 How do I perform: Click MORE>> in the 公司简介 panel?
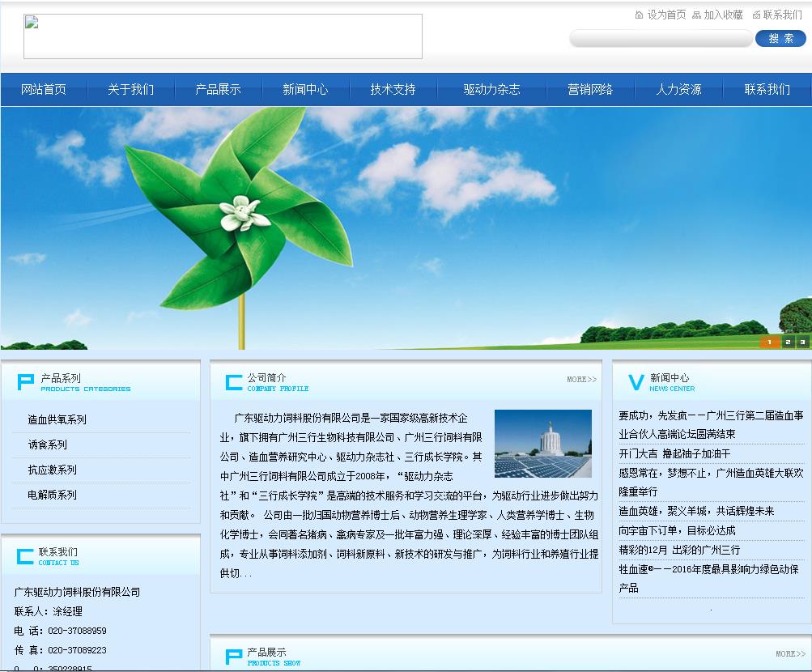click(x=582, y=380)
